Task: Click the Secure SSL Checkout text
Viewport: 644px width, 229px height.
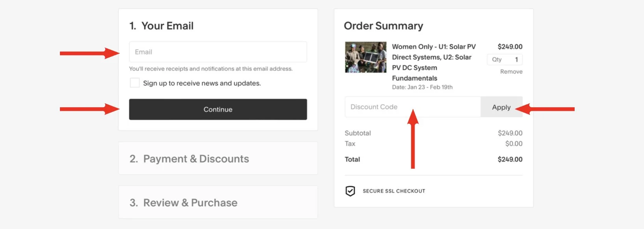Action: [394, 191]
